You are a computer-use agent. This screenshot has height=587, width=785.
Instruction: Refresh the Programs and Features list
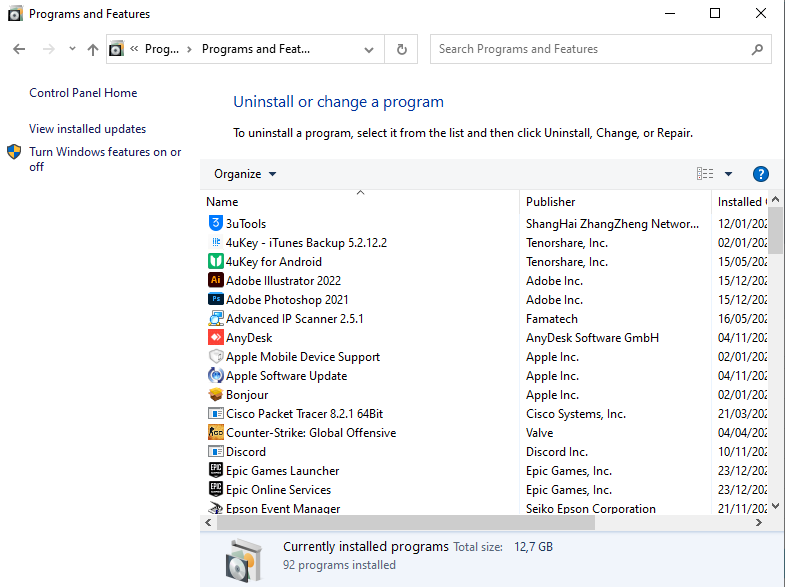point(402,49)
